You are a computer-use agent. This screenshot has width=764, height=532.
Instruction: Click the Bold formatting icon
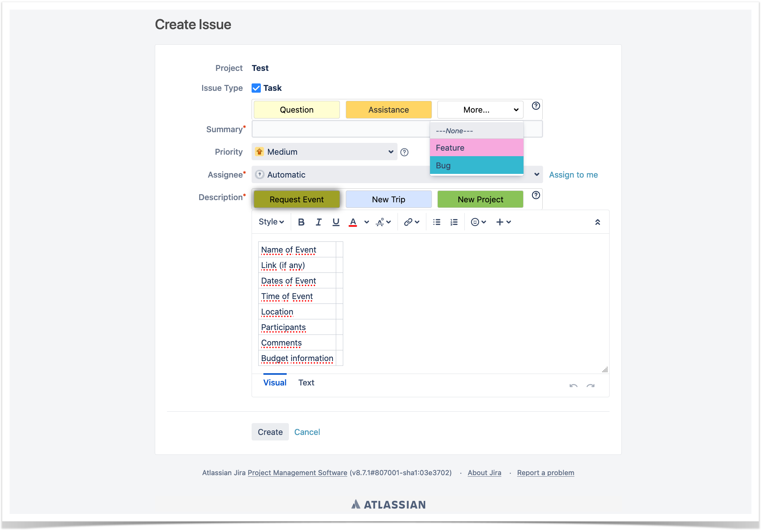click(301, 222)
